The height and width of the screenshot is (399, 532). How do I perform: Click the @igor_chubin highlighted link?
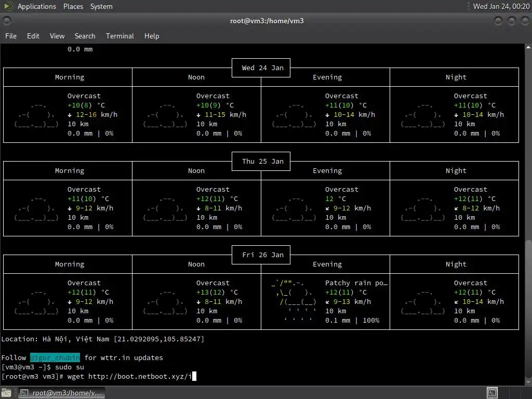pyautogui.click(x=55, y=357)
